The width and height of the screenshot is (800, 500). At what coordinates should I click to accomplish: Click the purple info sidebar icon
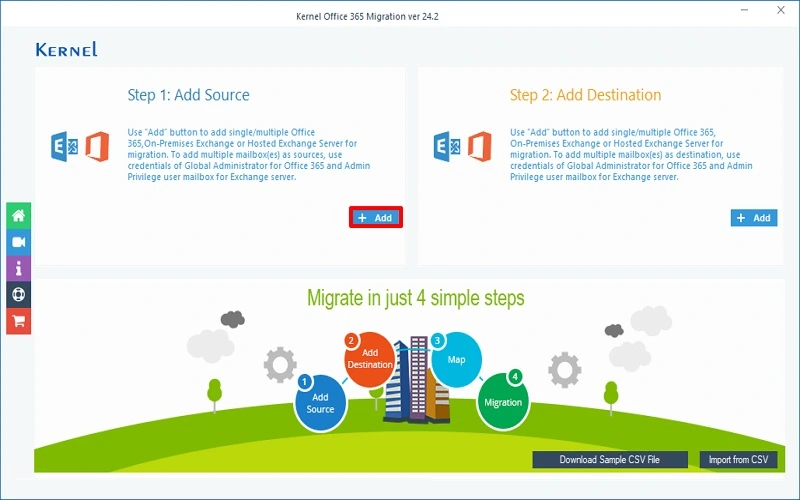tap(18, 268)
